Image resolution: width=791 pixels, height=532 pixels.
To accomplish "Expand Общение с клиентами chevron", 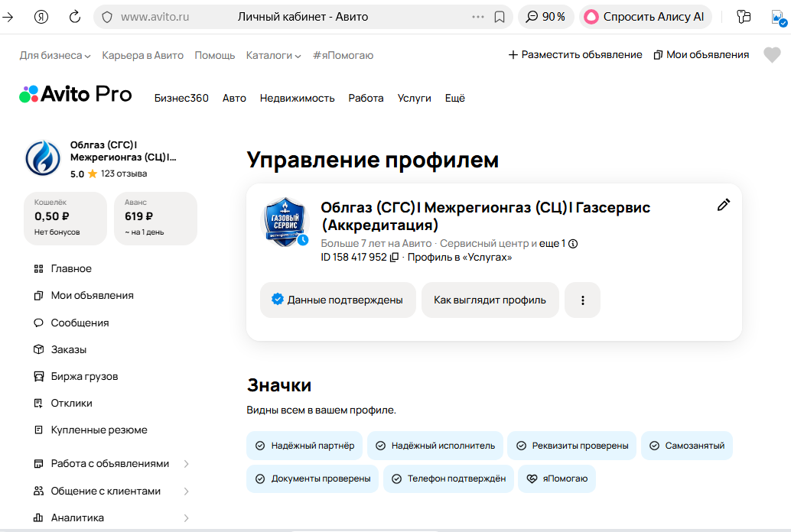I will pyautogui.click(x=186, y=491).
